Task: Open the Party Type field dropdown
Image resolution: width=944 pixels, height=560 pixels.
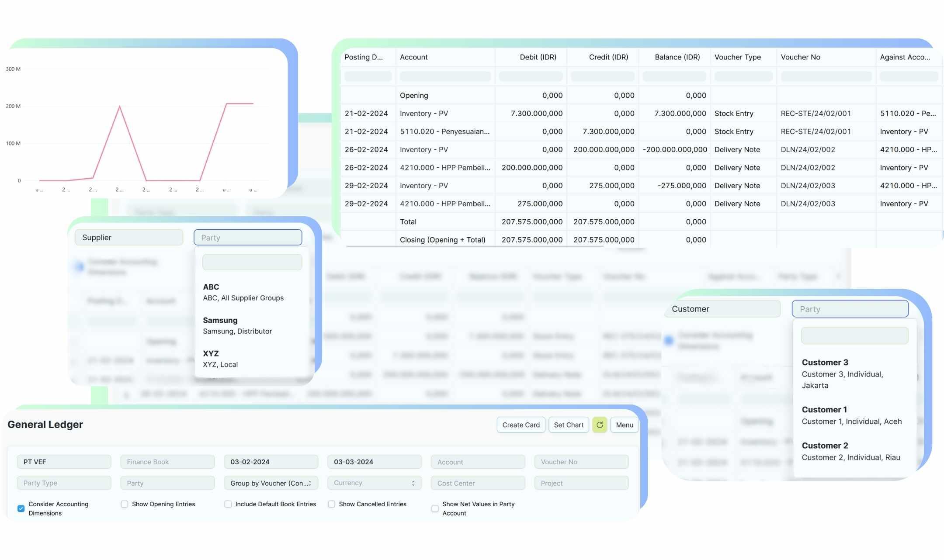Action: (x=64, y=483)
